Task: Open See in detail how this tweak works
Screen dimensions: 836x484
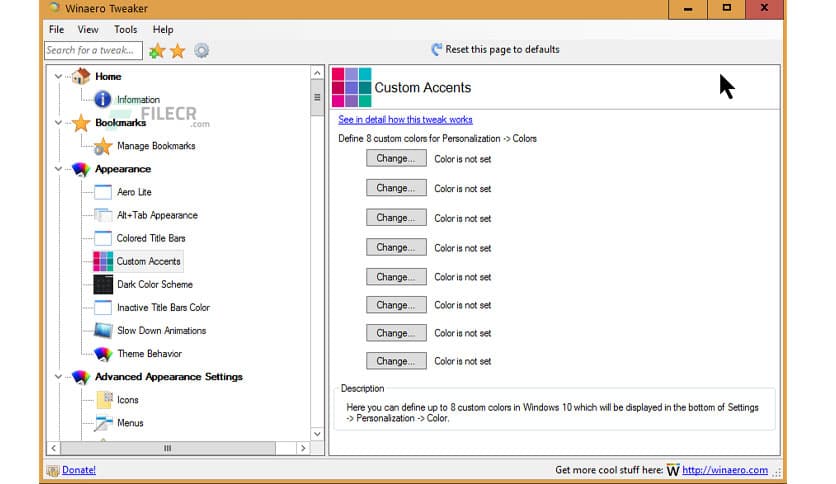Action: coord(405,119)
